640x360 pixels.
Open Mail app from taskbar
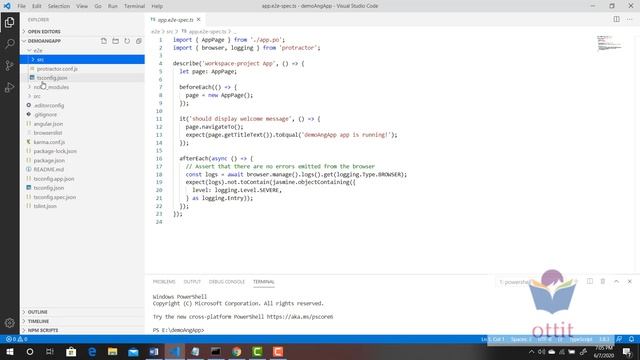(x=133, y=351)
